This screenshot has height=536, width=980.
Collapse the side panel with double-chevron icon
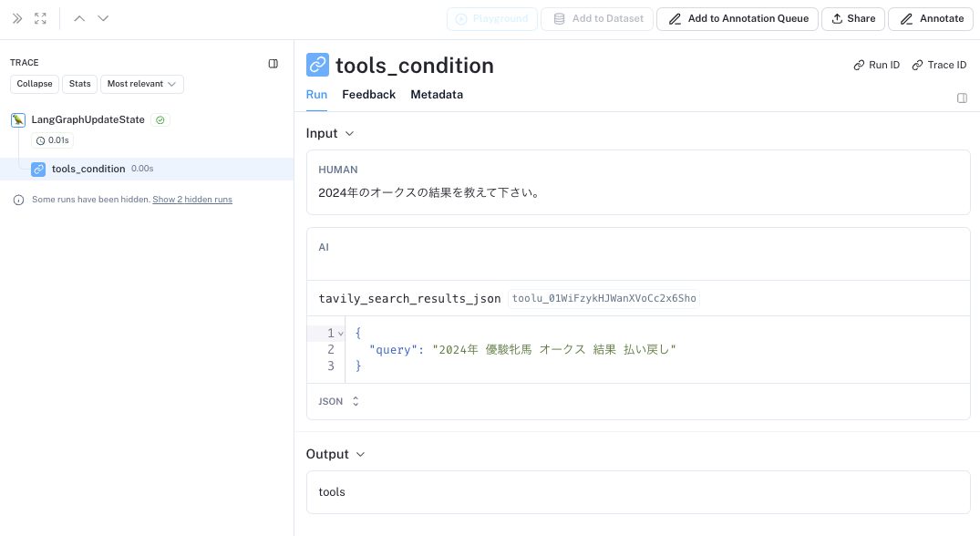17,19
